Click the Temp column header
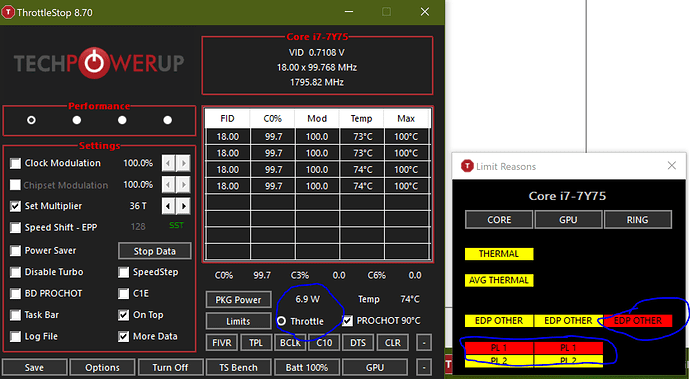 [361, 118]
